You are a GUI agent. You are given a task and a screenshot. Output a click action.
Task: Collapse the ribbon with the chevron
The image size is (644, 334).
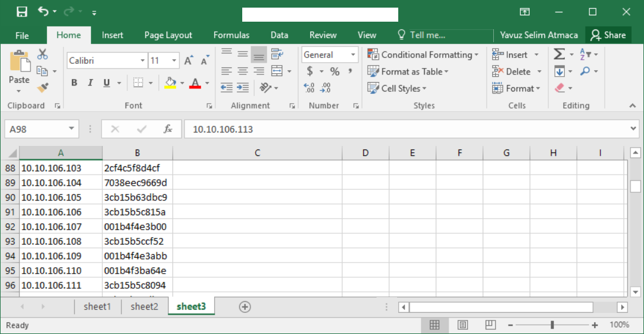(632, 106)
